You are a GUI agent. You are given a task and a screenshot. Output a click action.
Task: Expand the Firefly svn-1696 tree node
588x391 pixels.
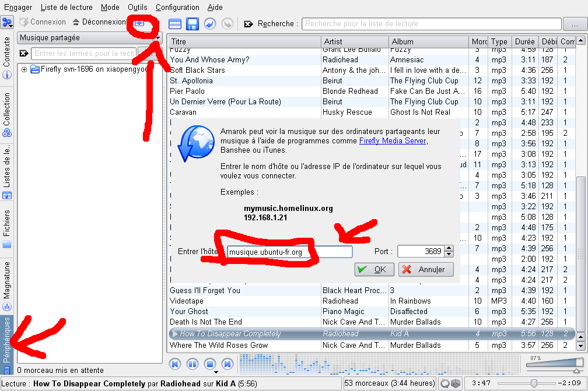(x=24, y=69)
